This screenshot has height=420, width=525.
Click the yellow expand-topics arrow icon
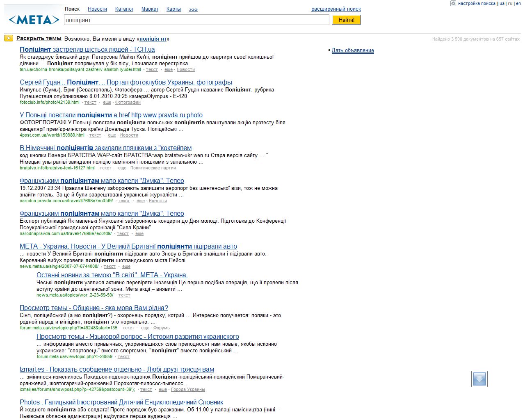point(9,39)
